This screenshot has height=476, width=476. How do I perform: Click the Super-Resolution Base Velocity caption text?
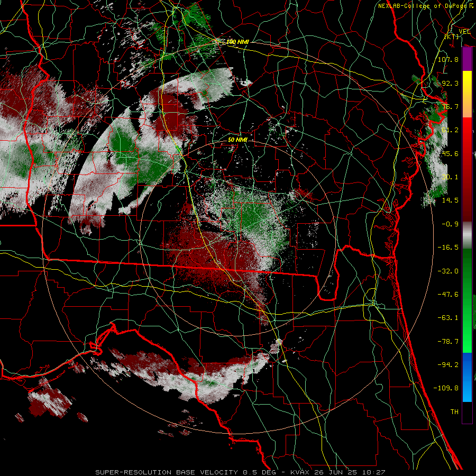coord(240,472)
